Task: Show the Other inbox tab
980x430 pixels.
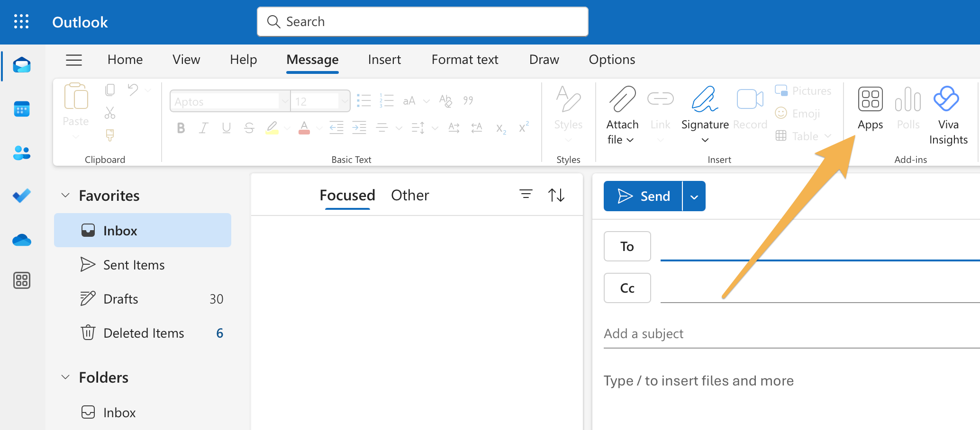Action: click(410, 195)
